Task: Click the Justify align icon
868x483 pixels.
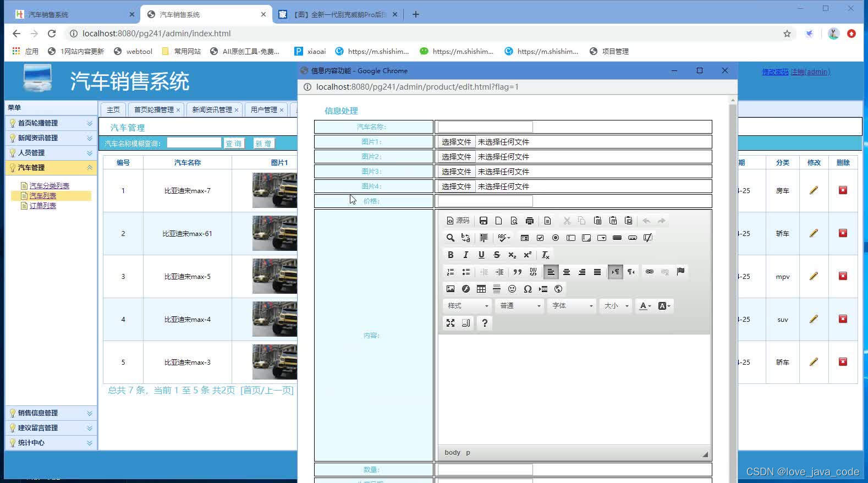Action: (x=597, y=272)
